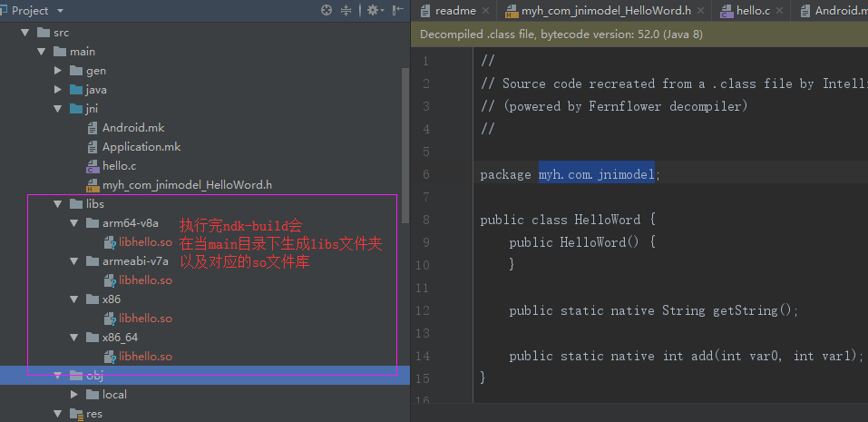The image size is (868, 422).
Task: Collapse the x86_64 folder arrow
Action: coord(74,338)
